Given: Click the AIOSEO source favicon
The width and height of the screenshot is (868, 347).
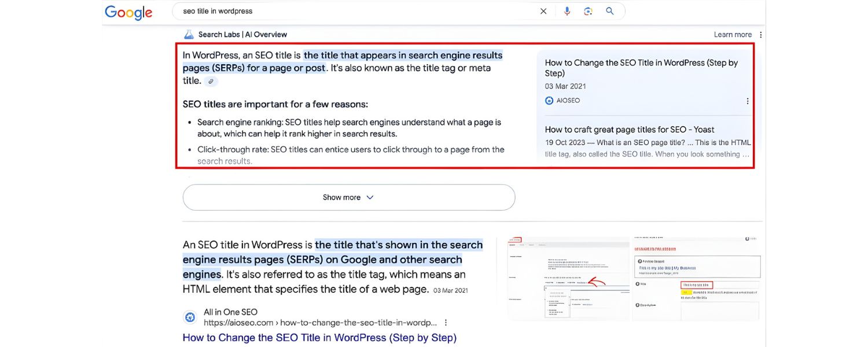Looking at the screenshot, I should pyautogui.click(x=549, y=100).
